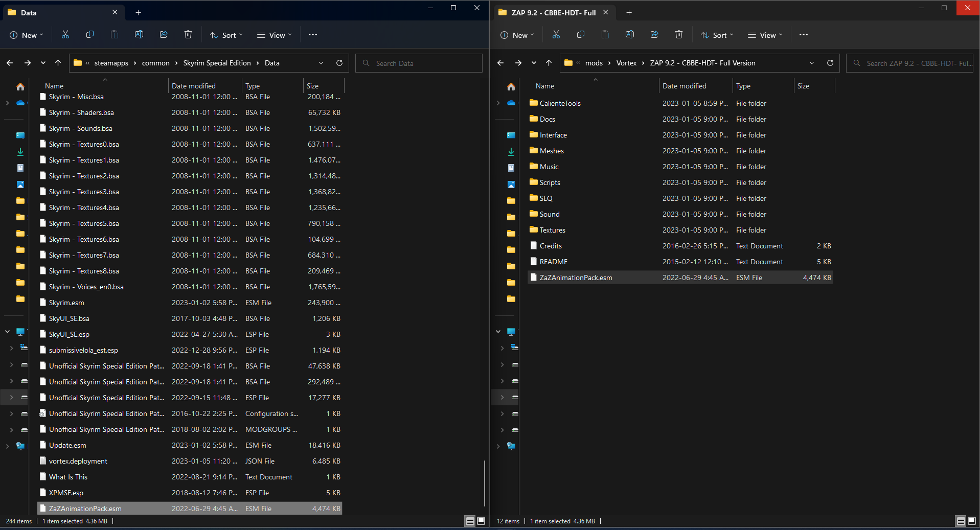This screenshot has width=980, height=530.
Task: Go up one folder in ZAP 9.2 window
Action: [x=549, y=63]
